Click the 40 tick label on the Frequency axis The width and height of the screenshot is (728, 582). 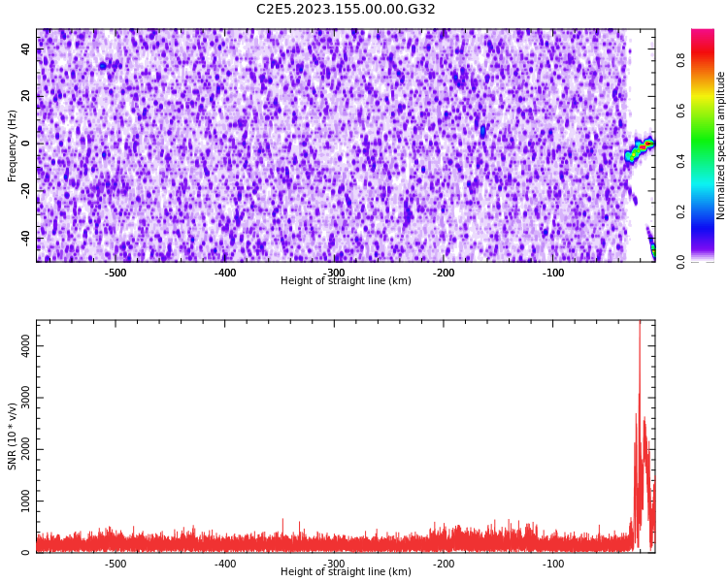pos(26,49)
